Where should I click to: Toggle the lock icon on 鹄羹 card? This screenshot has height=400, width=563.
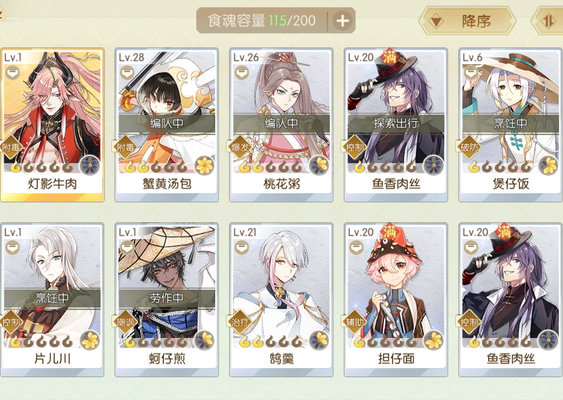click(x=242, y=247)
